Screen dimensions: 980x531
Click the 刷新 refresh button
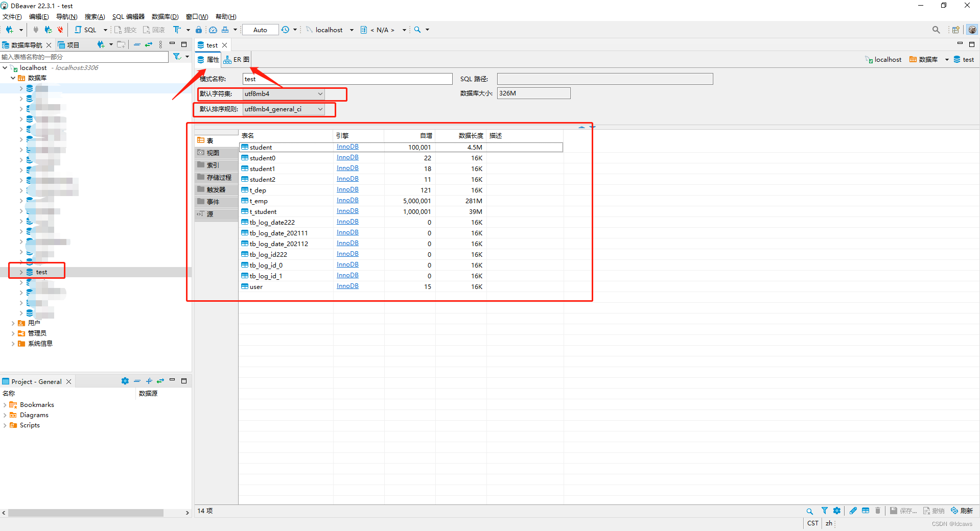962,511
